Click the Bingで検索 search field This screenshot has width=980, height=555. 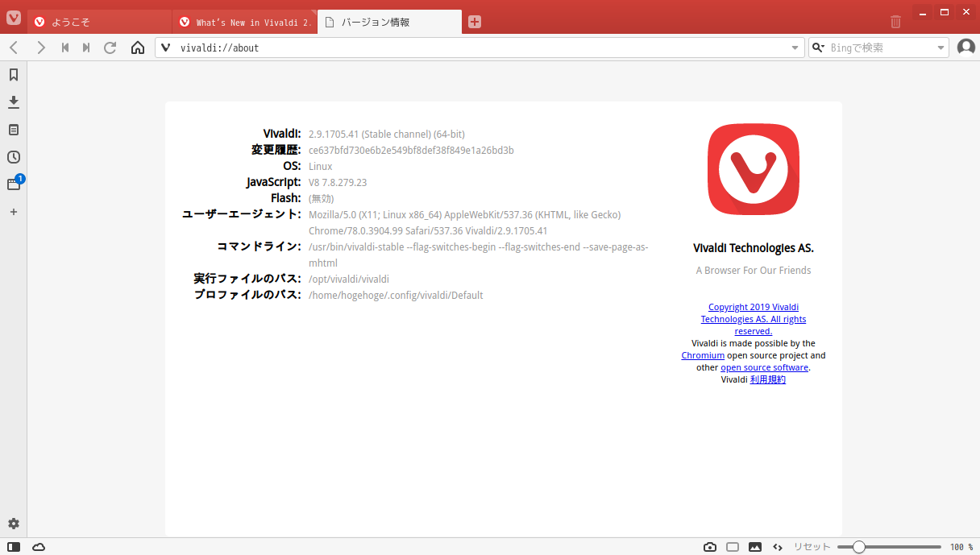click(880, 48)
